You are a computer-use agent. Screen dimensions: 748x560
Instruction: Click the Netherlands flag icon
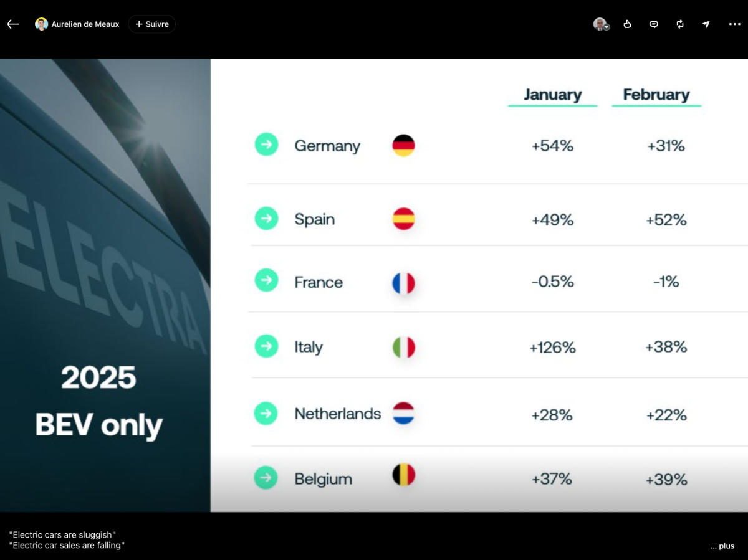pos(403,413)
